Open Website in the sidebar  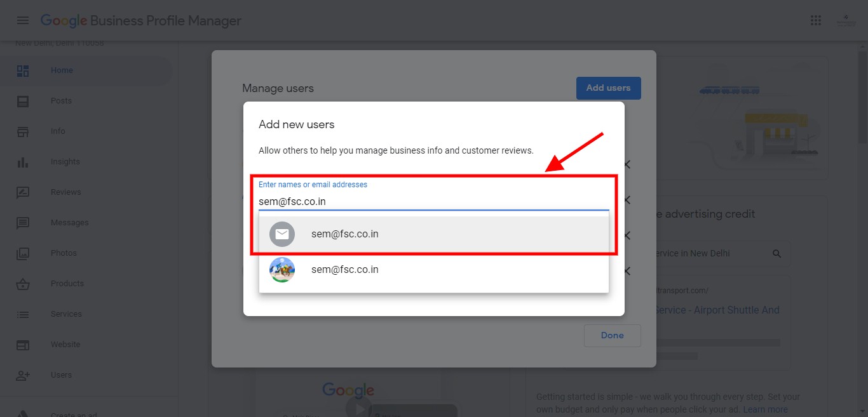click(65, 345)
